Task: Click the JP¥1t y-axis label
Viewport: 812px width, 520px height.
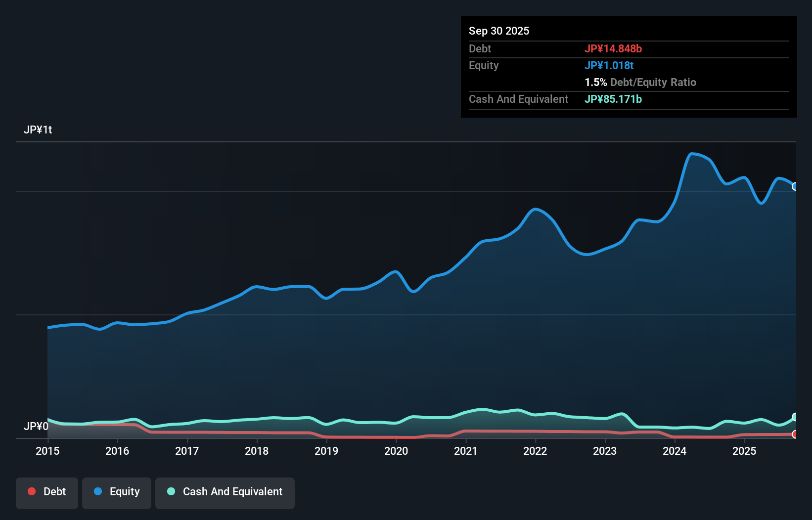Action: point(38,130)
